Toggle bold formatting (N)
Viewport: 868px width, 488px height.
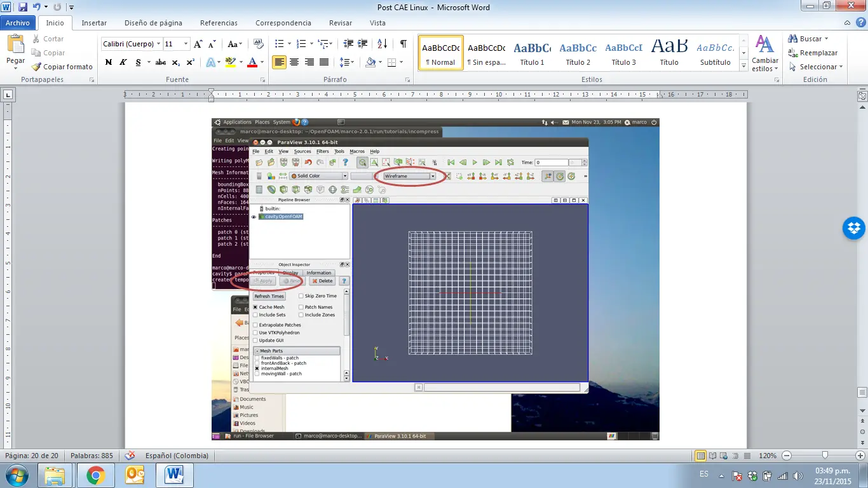coord(109,62)
